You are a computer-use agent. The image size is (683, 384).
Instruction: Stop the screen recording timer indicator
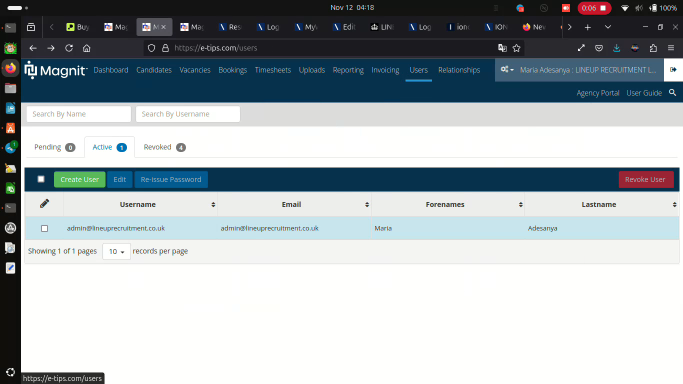pyautogui.click(x=595, y=8)
